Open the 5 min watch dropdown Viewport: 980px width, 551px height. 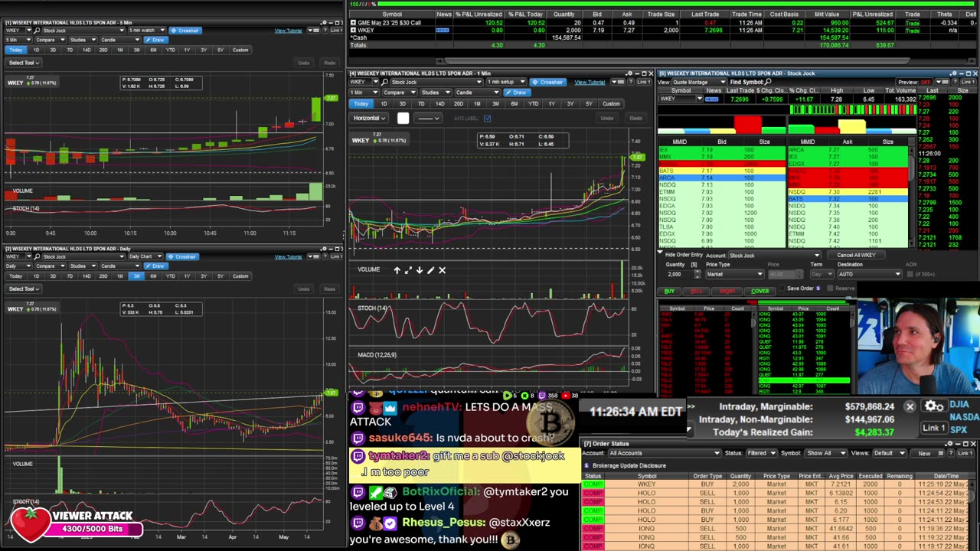tap(145, 31)
